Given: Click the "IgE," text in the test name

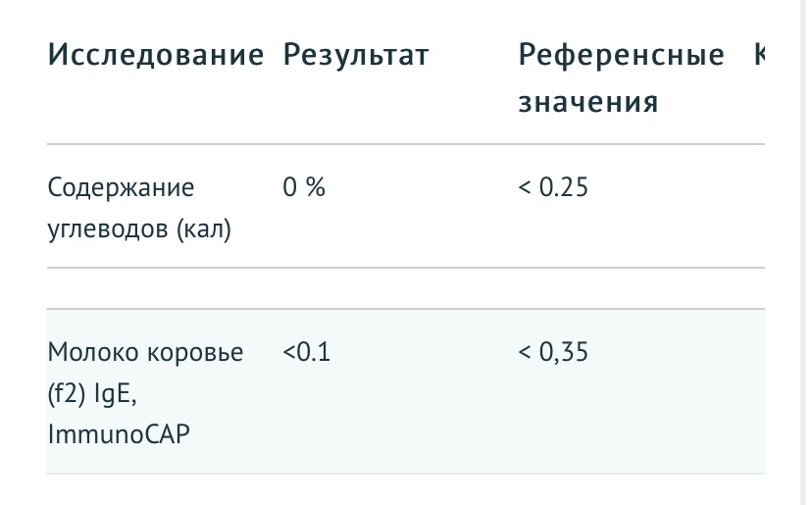Looking at the screenshot, I should (116, 393).
